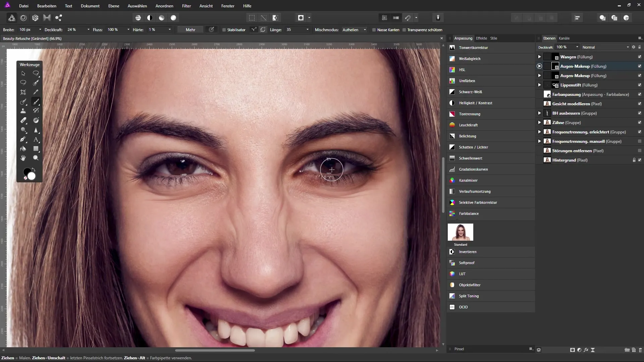Image resolution: width=644 pixels, height=362 pixels.
Task: Toggle visibility of Farbanpassung layer
Action: (640, 94)
